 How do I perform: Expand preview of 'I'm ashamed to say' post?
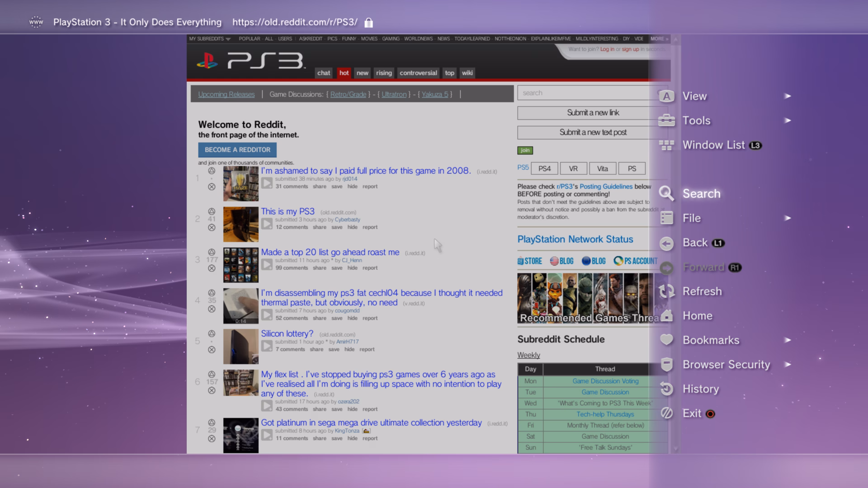pos(267,183)
